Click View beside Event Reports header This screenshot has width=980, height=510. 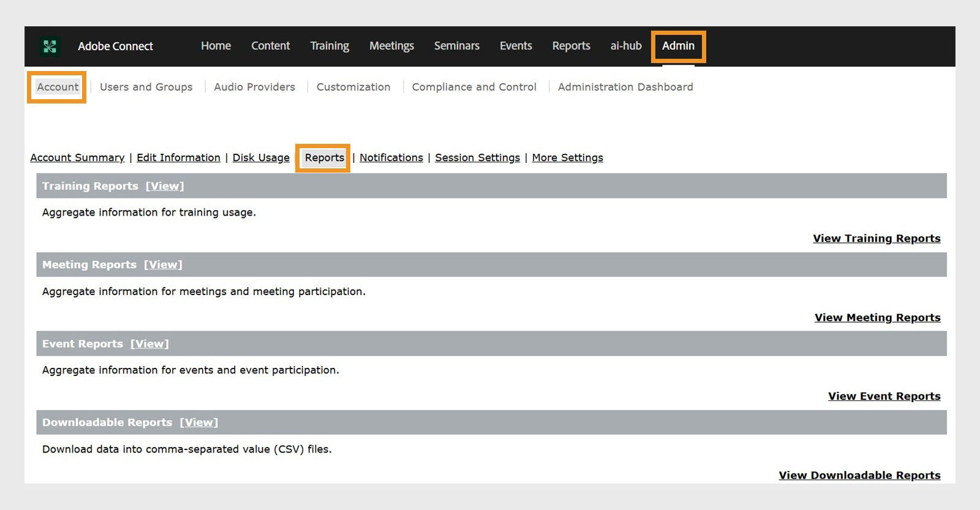point(149,344)
